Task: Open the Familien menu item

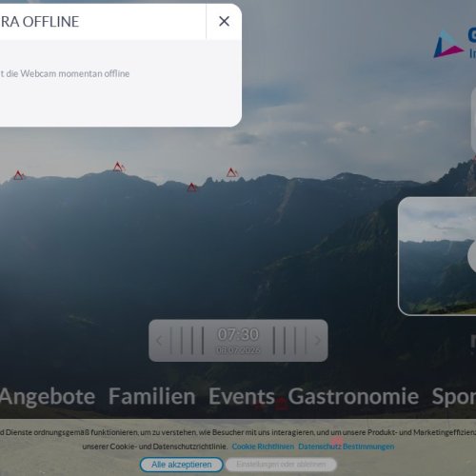Action: [152, 397]
